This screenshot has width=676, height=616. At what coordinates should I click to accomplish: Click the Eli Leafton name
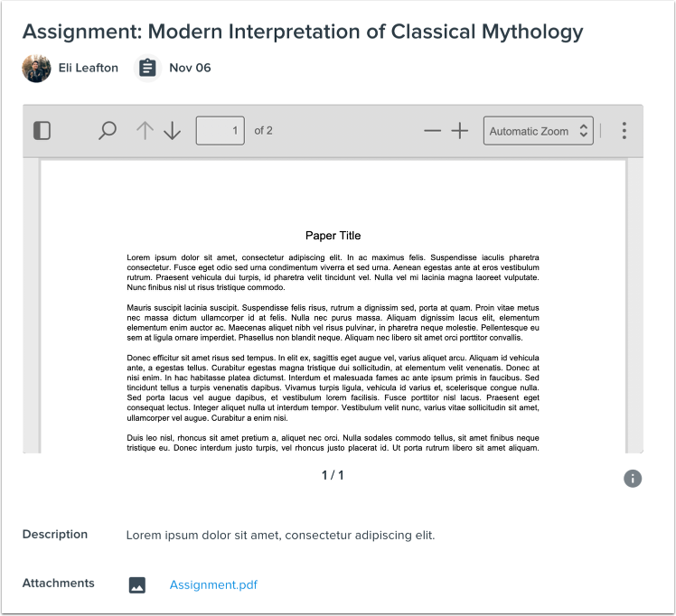click(89, 68)
